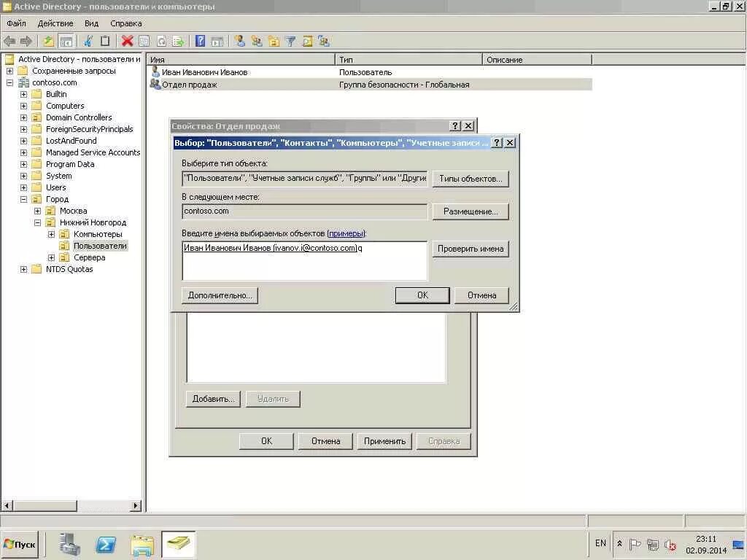747x560 pixels.
Task: Click the Дополнительно button
Action: coord(220,295)
